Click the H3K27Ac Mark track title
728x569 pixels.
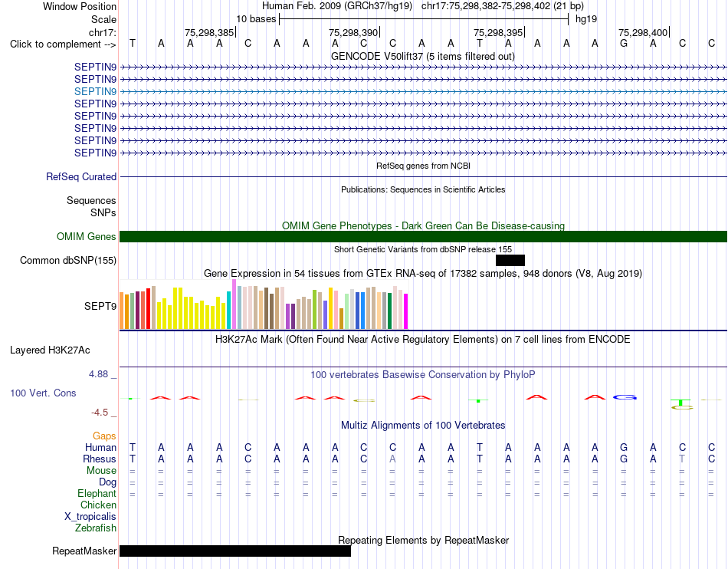point(423,340)
